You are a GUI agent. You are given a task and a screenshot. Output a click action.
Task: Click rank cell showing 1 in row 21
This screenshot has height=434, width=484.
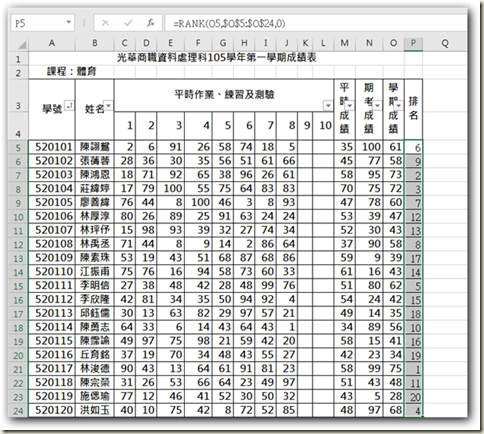tap(413, 369)
